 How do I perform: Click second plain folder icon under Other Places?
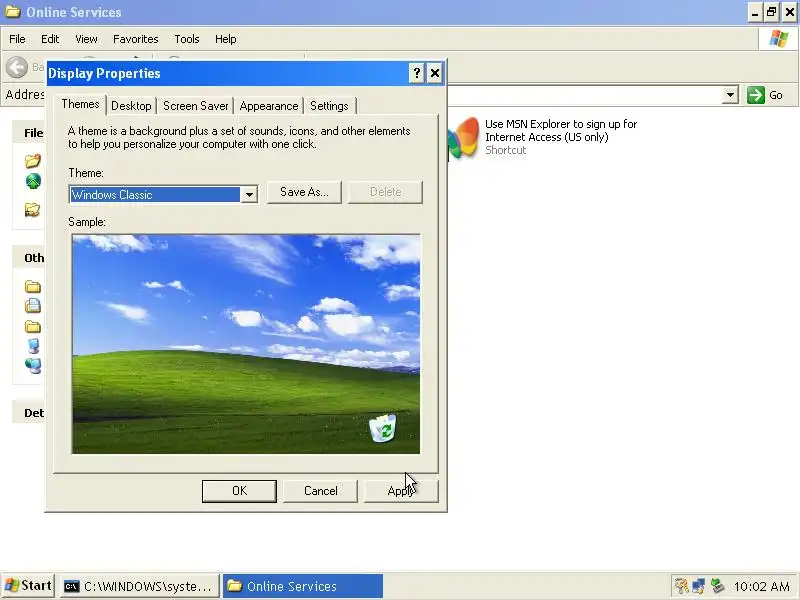(x=33, y=326)
